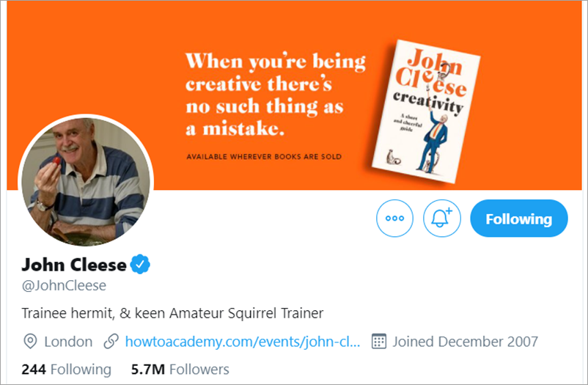Click the John Cleese display name
Viewport: 588px width, 385px height.
click(74, 264)
